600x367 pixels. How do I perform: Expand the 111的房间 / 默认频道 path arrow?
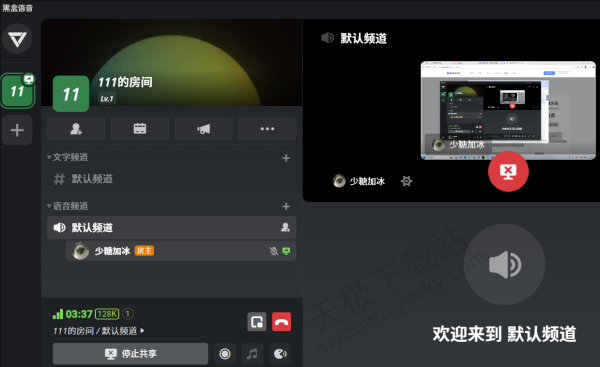pyautogui.click(x=142, y=331)
